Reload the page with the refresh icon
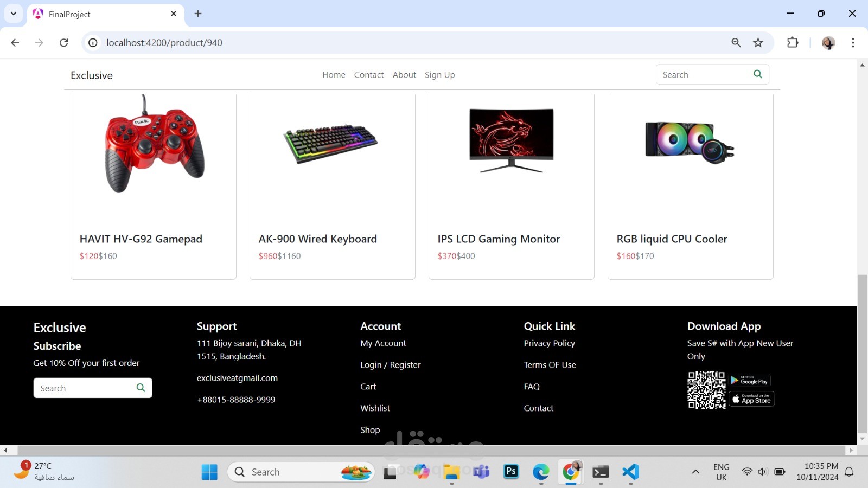The width and height of the screenshot is (868, 488). click(63, 43)
